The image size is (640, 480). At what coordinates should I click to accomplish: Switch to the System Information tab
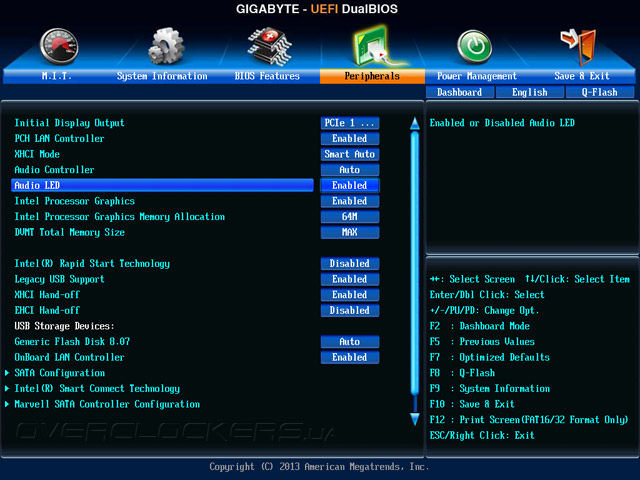click(162, 76)
